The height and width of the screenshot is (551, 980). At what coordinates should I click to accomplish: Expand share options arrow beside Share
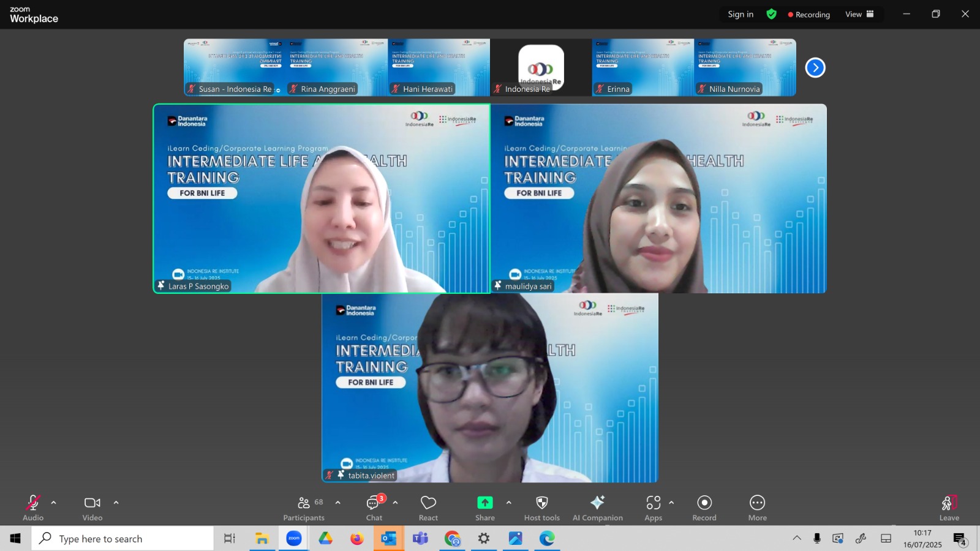click(509, 503)
